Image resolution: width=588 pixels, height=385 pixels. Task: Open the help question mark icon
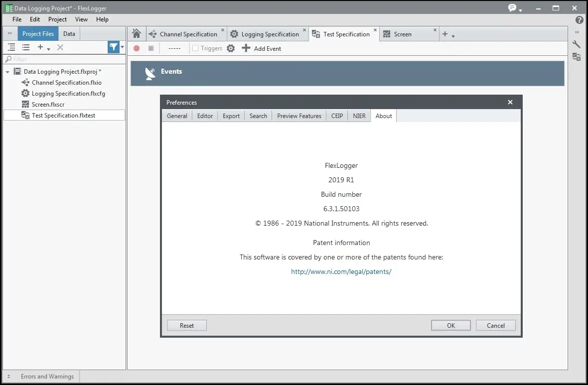click(x=580, y=20)
